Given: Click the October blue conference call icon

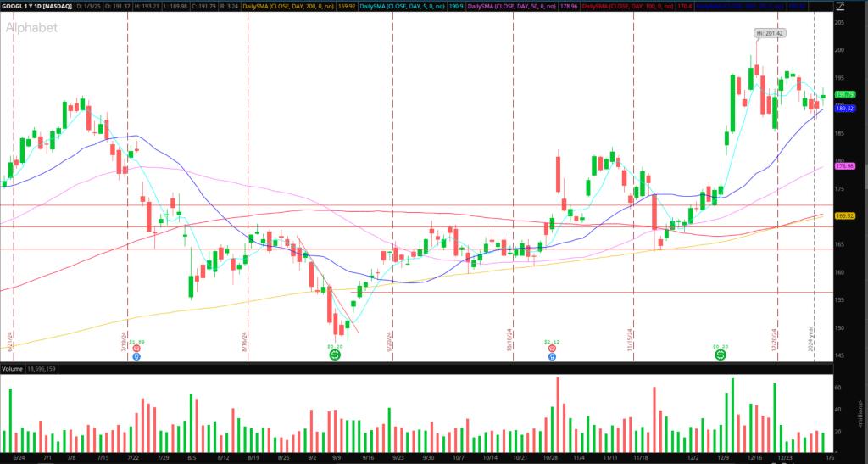Looking at the screenshot, I should coord(552,356).
